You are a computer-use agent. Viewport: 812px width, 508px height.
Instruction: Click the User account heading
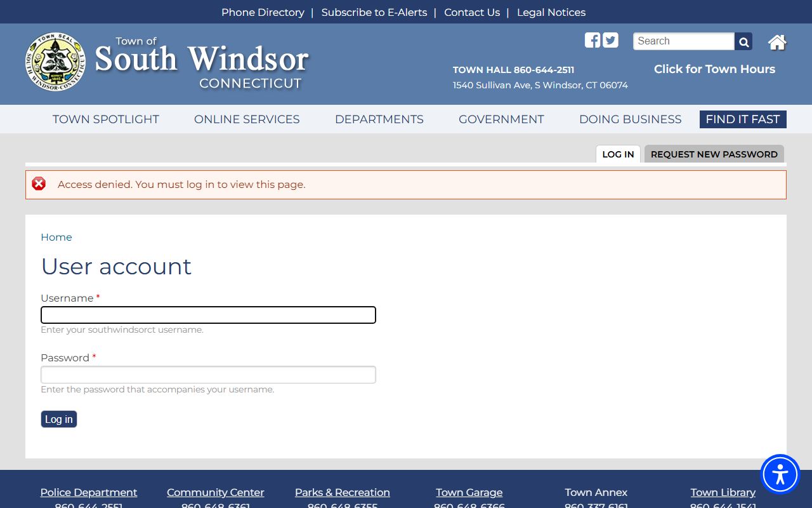116,267
